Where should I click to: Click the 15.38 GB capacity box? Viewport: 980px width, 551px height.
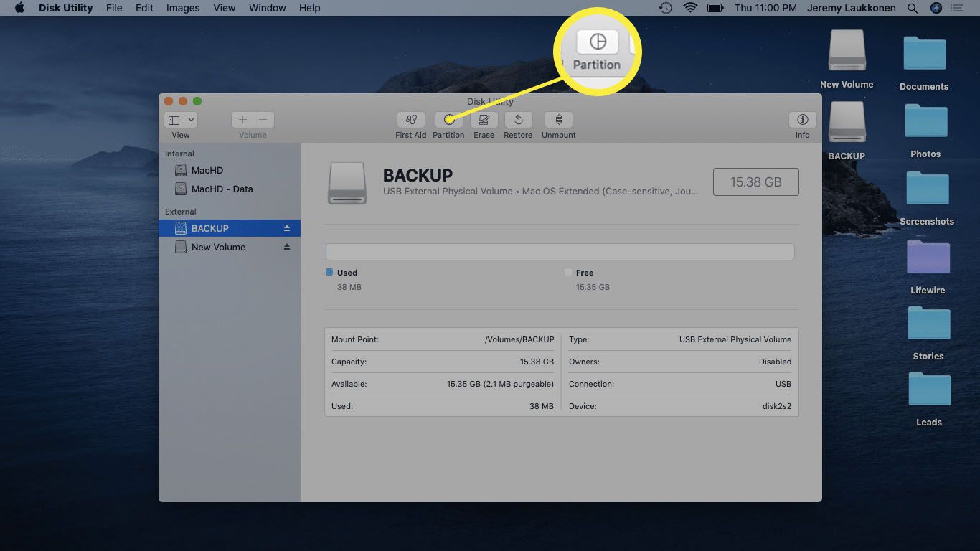[x=756, y=182]
